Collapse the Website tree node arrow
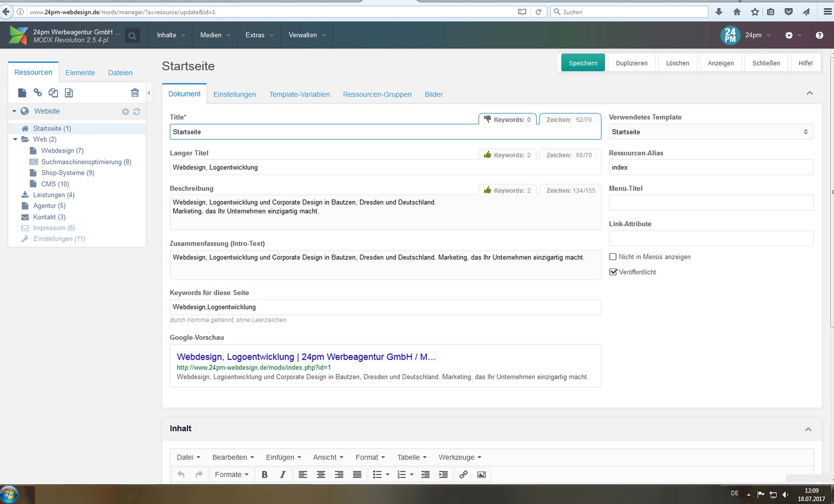The width and height of the screenshot is (834, 504). [x=14, y=111]
